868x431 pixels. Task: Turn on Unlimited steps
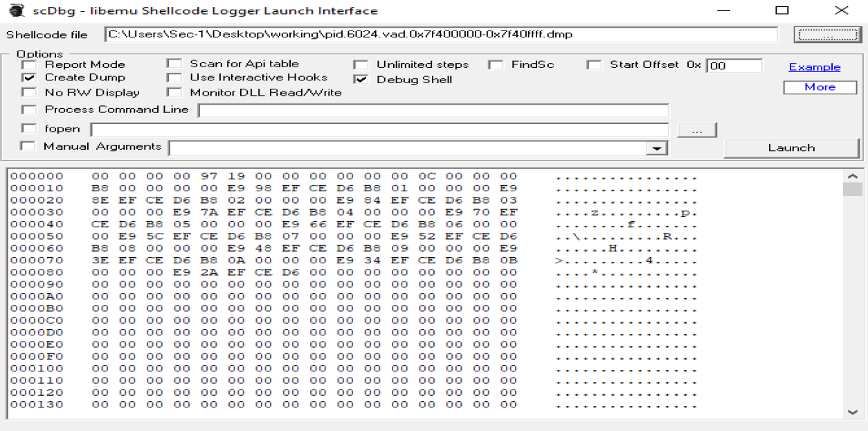361,65
